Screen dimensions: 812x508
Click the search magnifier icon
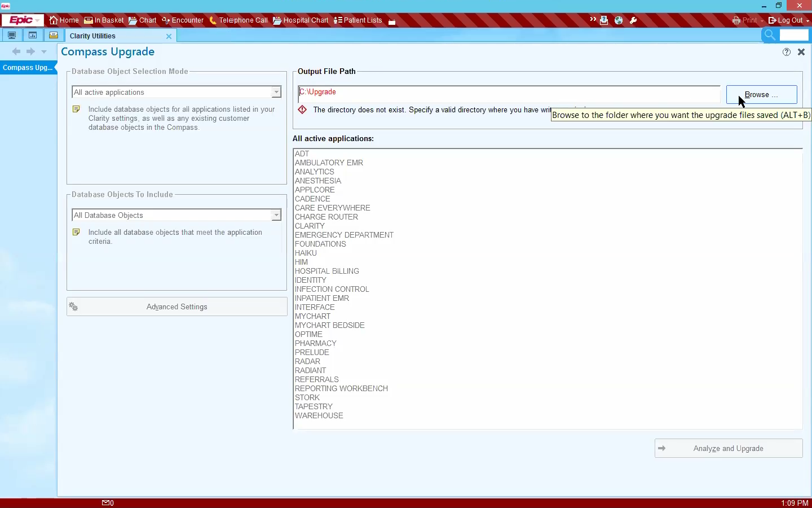(769, 35)
